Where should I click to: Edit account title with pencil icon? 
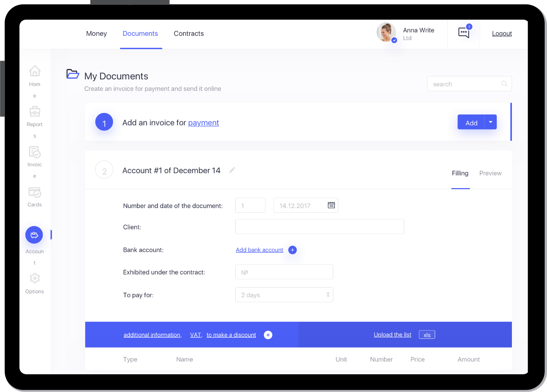(232, 170)
